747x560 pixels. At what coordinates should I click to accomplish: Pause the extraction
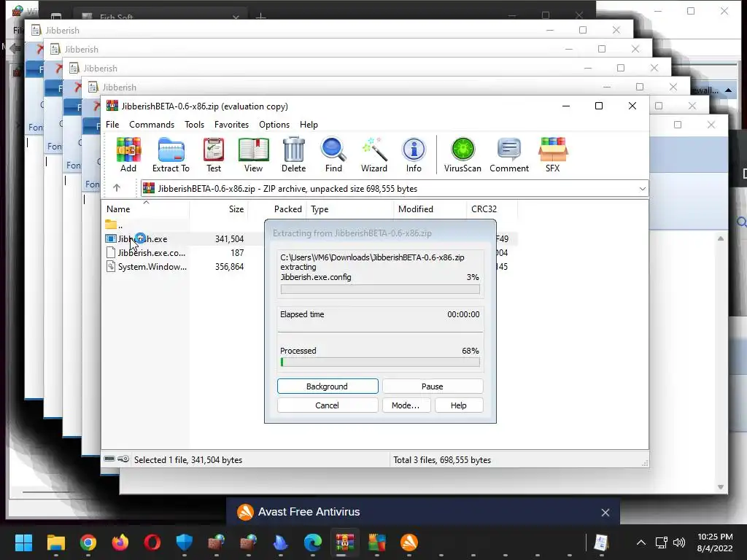click(433, 386)
